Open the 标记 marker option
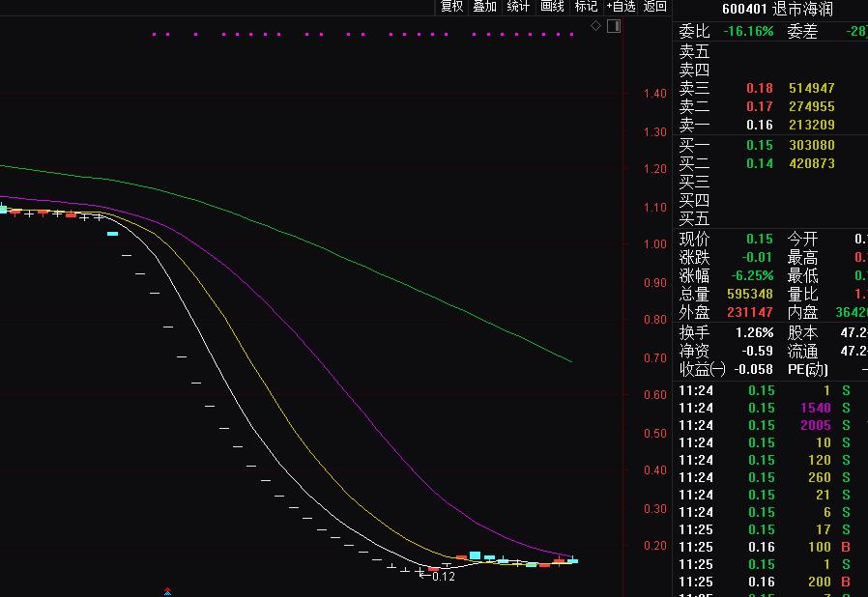The image size is (868, 597). 586,7
